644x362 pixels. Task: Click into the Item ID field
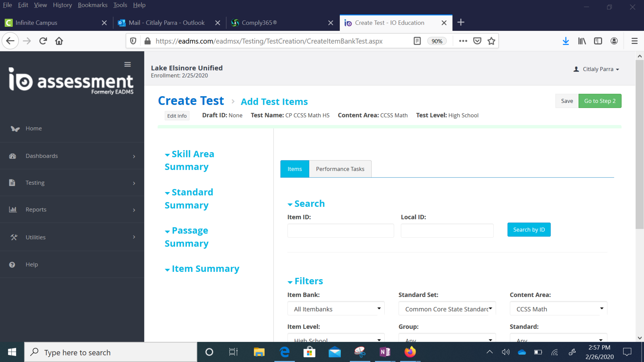(340, 231)
